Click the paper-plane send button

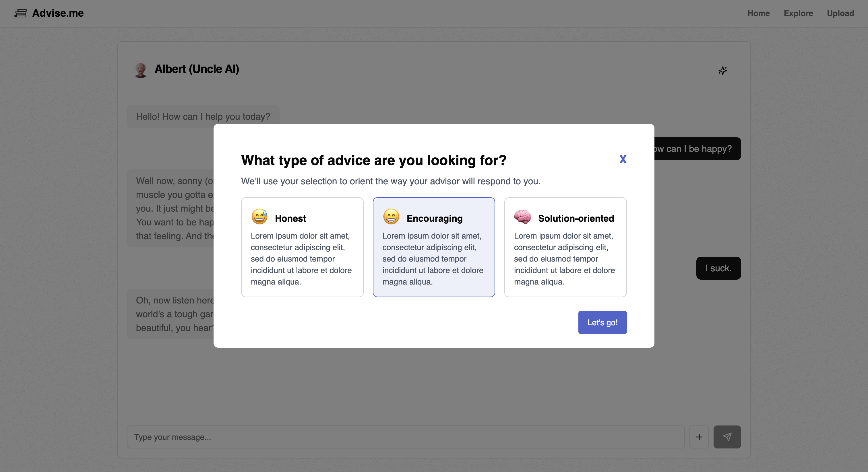pos(727,437)
